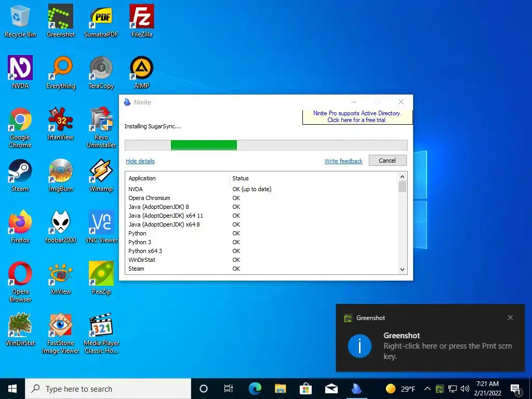Select the Python x64 3 row

tap(262, 251)
